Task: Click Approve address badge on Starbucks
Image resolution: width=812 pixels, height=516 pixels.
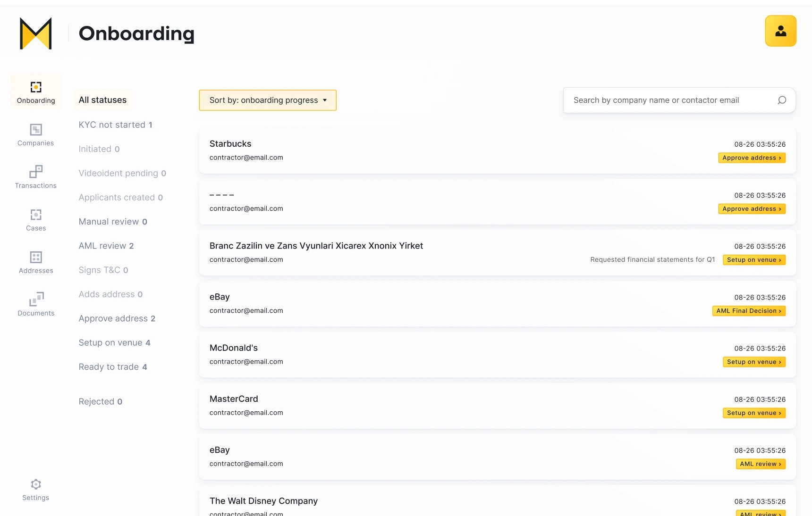Action: click(x=752, y=158)
